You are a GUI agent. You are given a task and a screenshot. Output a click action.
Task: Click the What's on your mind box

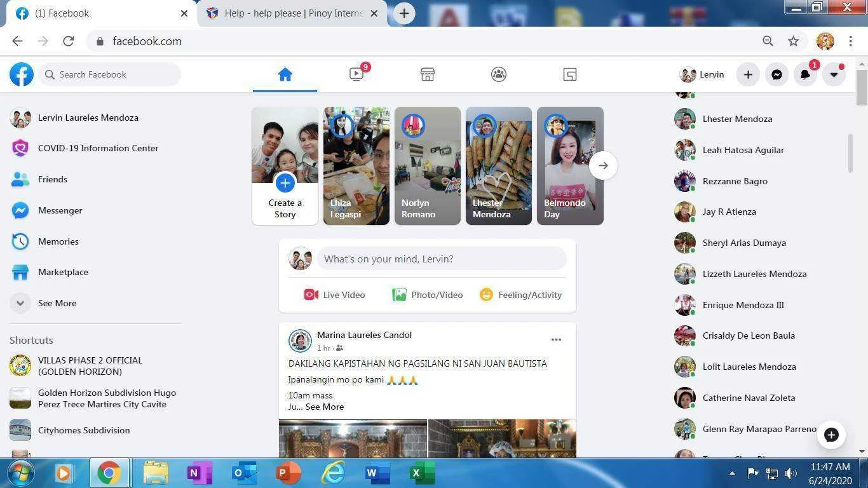[x=442, y=259]
